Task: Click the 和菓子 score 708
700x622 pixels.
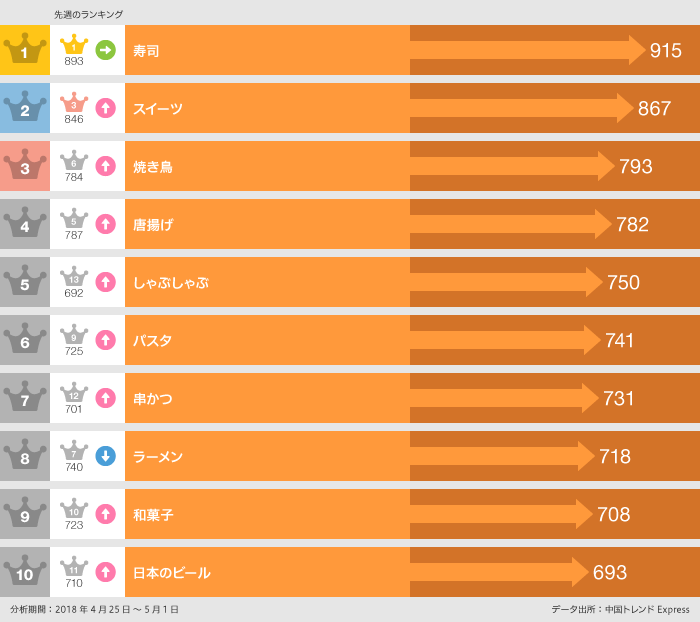Action: pyautogui.click(x=613, y=515)
